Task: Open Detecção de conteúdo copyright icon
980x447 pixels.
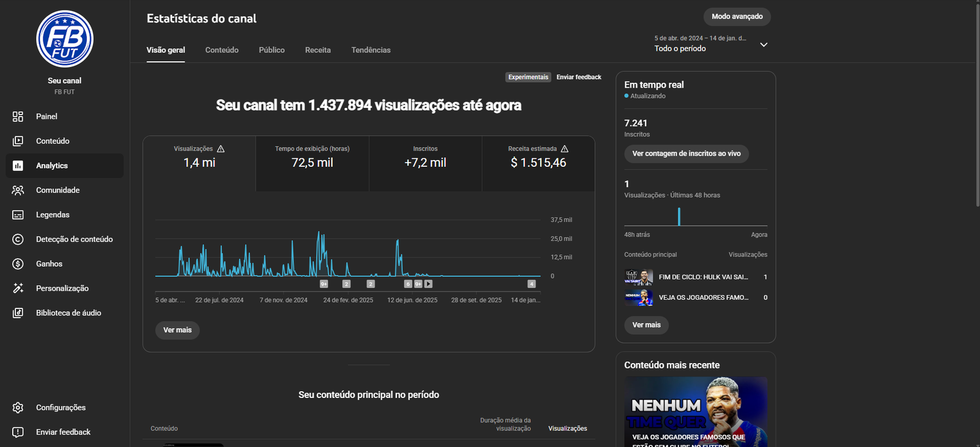Action: click(x=18, y=239)
